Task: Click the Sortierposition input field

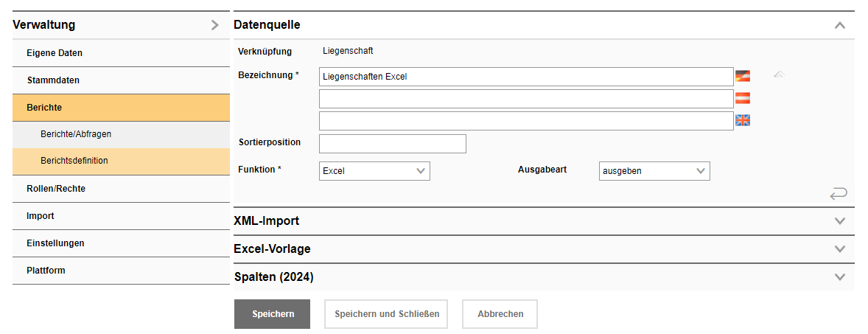Action: (x=392, y=144)
